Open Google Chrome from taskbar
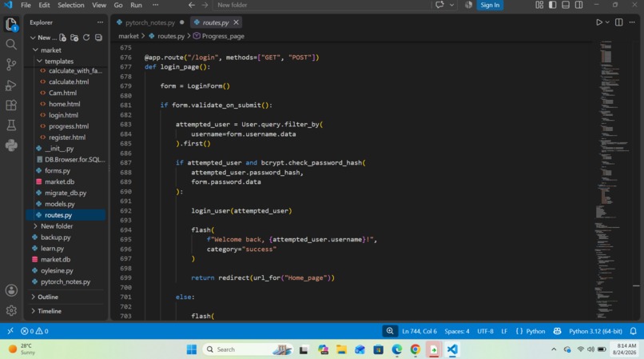 point(415,349)
